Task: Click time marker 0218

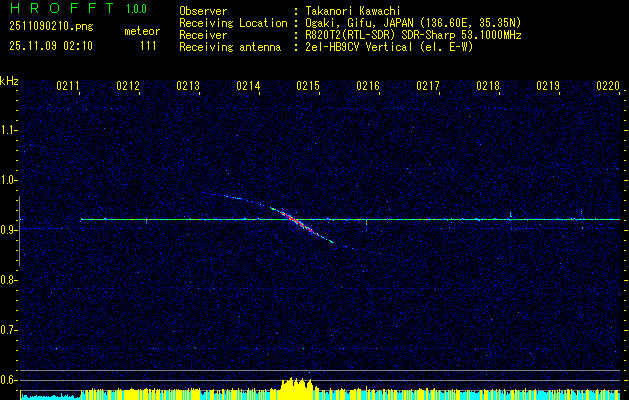Action: tap(488, 85)
